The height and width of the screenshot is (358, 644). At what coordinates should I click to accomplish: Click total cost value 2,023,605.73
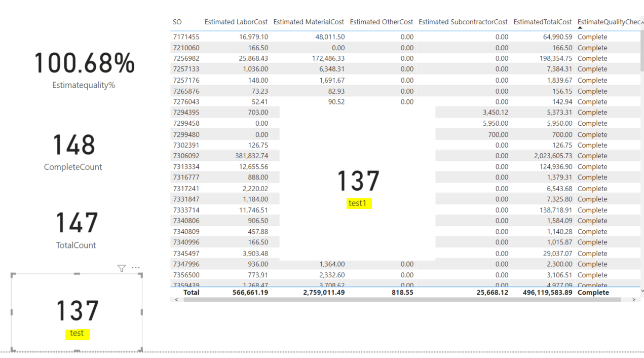pyautogui.click(x=553, y=156)
